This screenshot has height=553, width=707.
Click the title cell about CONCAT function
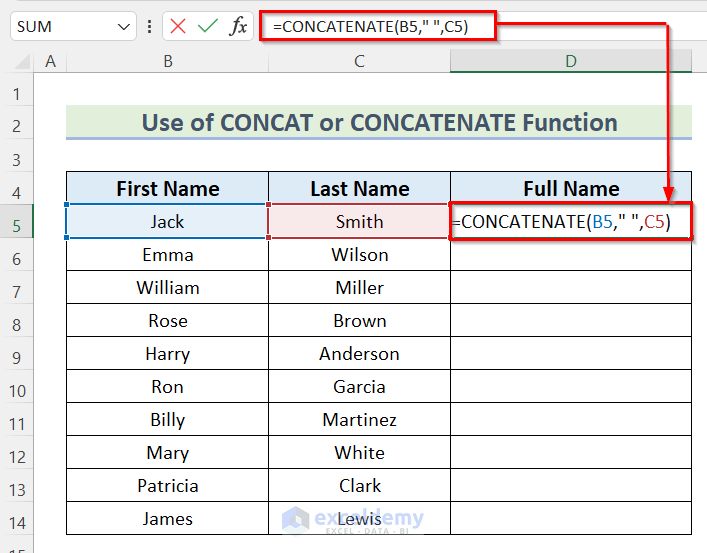pyautogui.click(x=379, y=123)
